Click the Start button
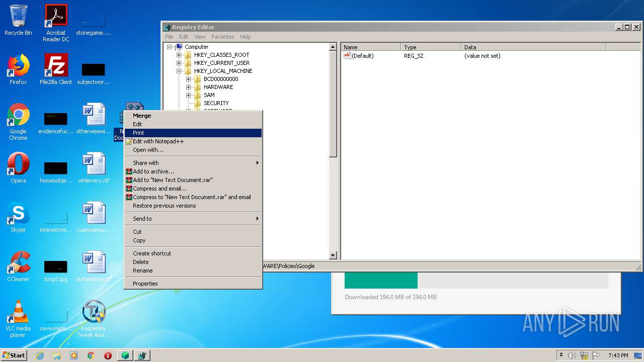 click(x=14, y=355)
